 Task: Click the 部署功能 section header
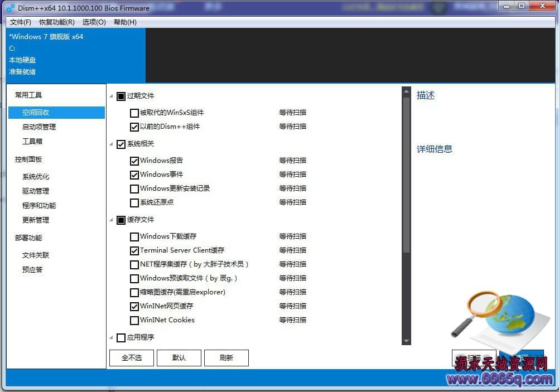[x=28, y=238]
